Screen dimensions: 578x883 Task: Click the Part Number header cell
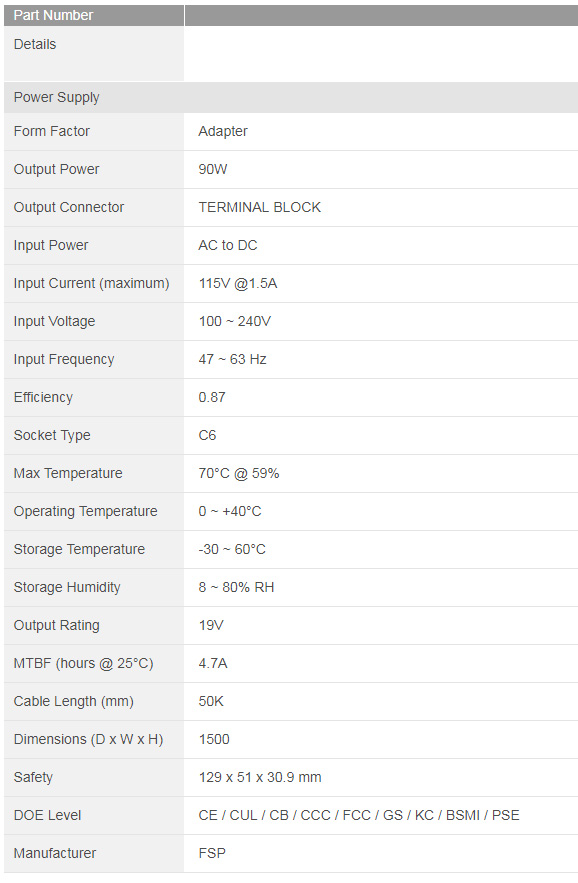[x=94, y=15]
